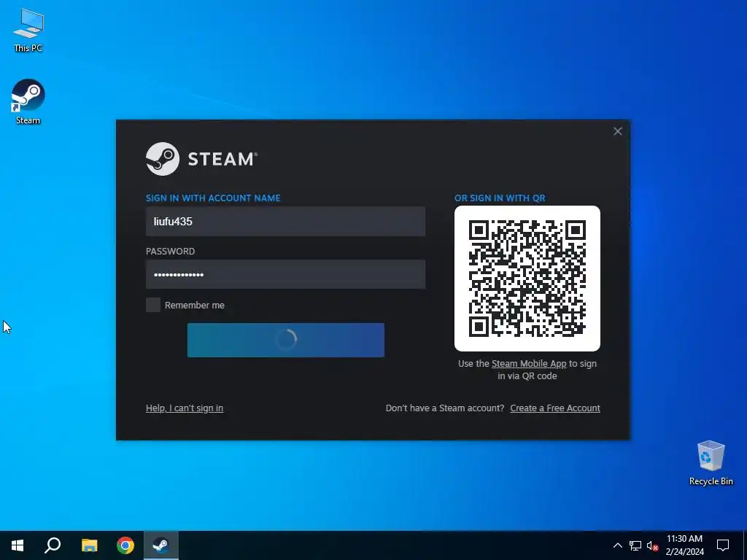
Task: Click the OR SIGN IN WITH QR heading
Action: [500, 198]
